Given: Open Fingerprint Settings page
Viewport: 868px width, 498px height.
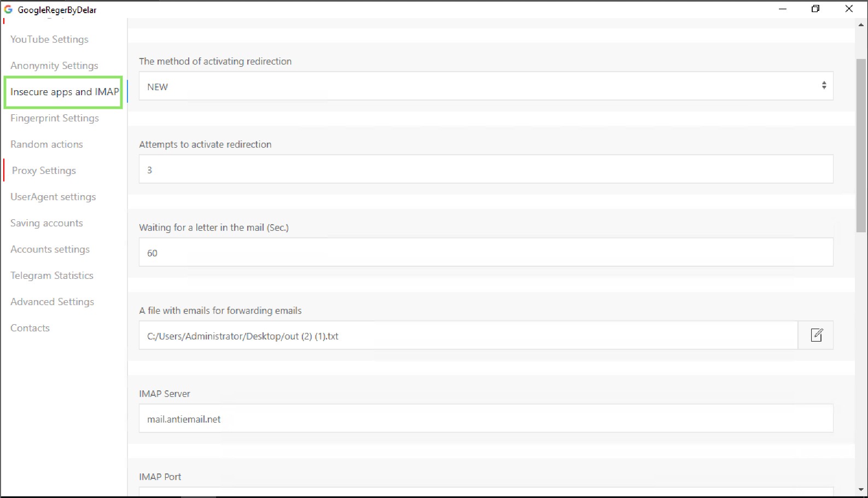Looking at the screenshot, I should [x=55, y=118].
